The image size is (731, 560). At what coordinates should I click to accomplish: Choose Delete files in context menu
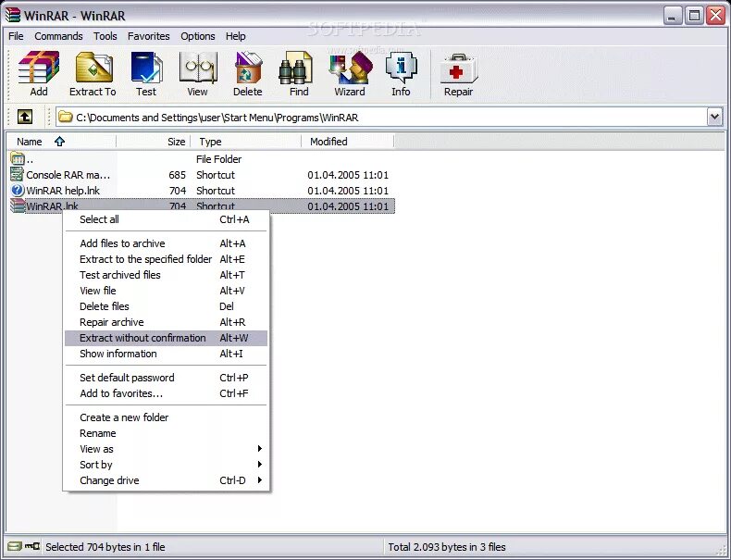(166, 306)
